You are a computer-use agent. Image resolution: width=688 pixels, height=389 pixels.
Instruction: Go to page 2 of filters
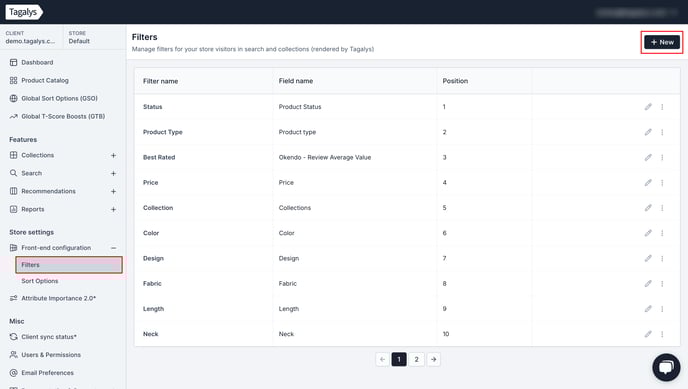(x=416, y=359)
